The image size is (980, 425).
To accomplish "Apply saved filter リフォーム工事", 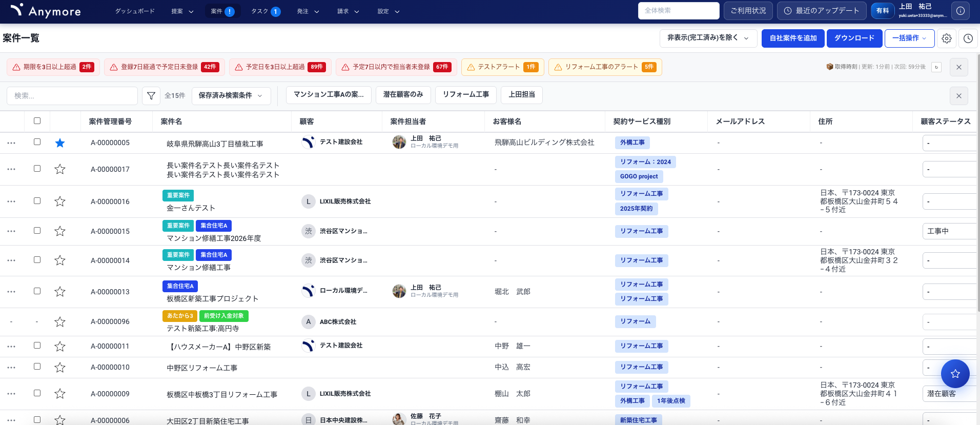I will coord(466,95).
